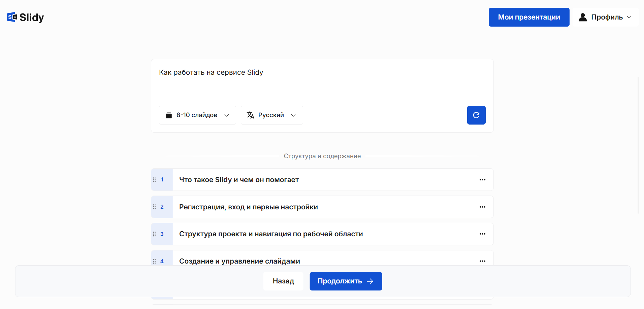
Task: Click the translate language icon
Action: [x=250, y=115]
